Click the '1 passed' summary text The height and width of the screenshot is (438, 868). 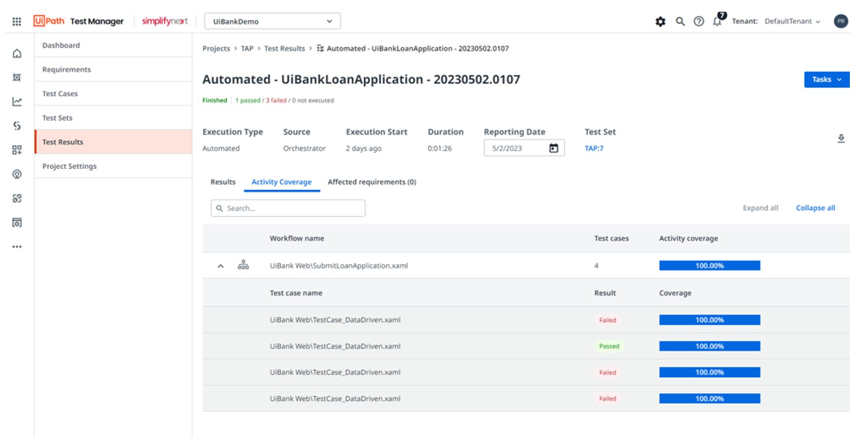[x=248, y=100]
